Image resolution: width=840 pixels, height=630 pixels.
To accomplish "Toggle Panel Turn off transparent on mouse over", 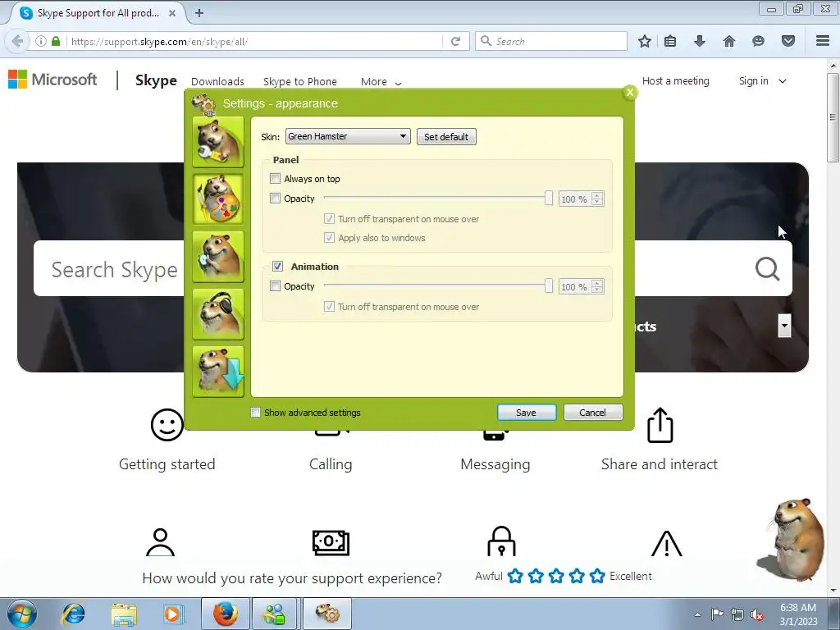I will point(330,218).
